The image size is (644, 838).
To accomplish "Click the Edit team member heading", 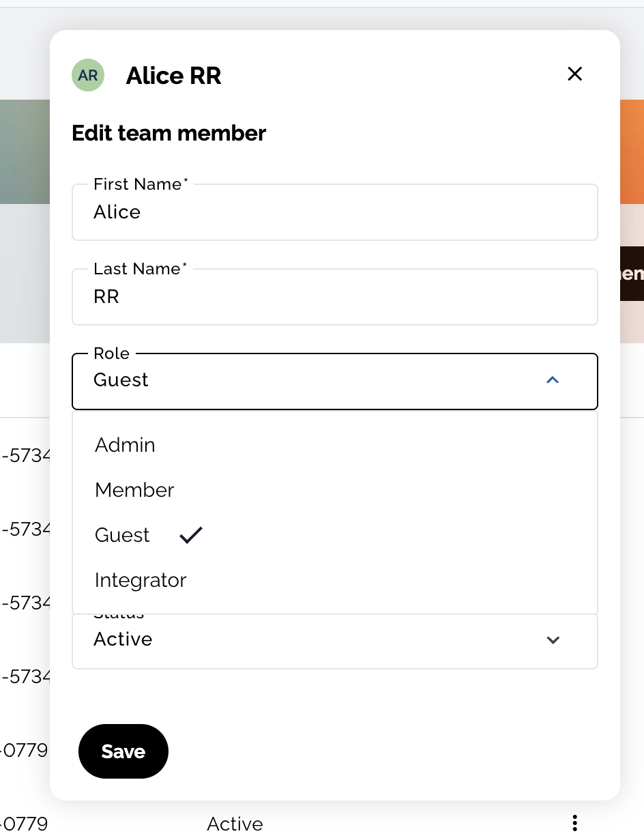I will point(169,133).
